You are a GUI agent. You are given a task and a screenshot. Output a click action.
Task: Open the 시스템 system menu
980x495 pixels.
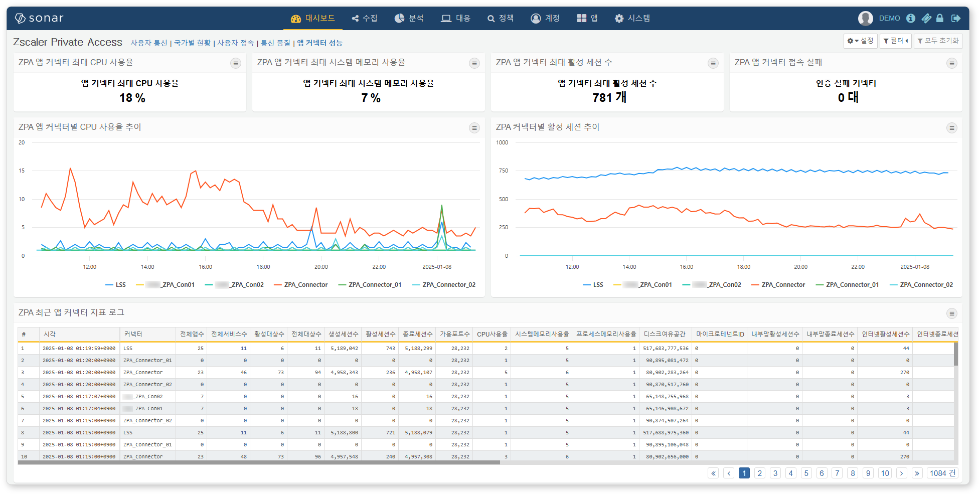click(x=632, y=18)
